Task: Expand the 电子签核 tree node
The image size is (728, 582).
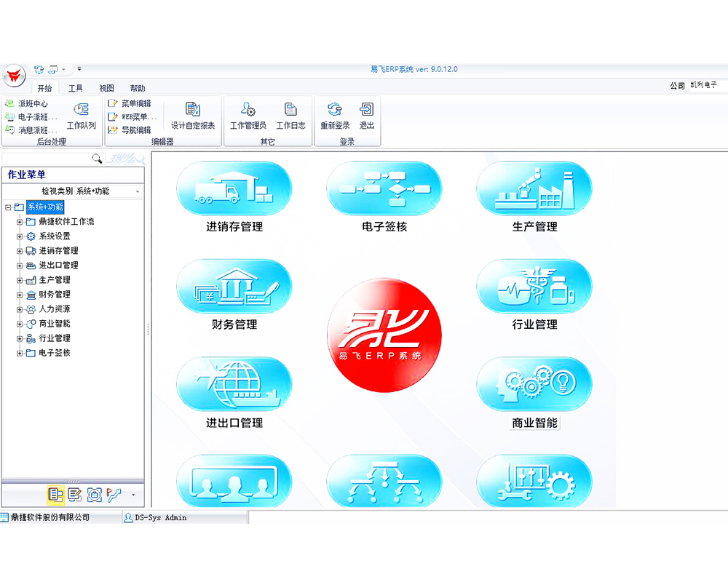Action: [20, 353]
